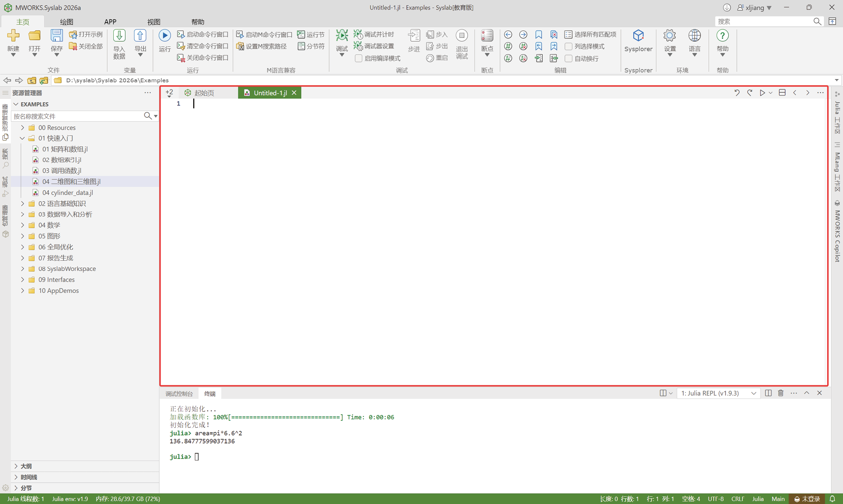
Task: Expand the 大纲 (Outline) section
Action: pos(16,466)
